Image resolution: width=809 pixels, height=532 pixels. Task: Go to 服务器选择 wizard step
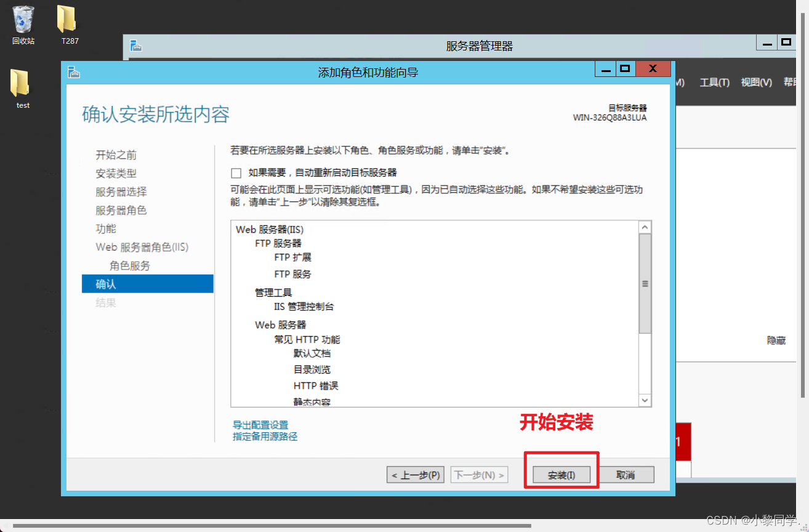tap(121, 192)
